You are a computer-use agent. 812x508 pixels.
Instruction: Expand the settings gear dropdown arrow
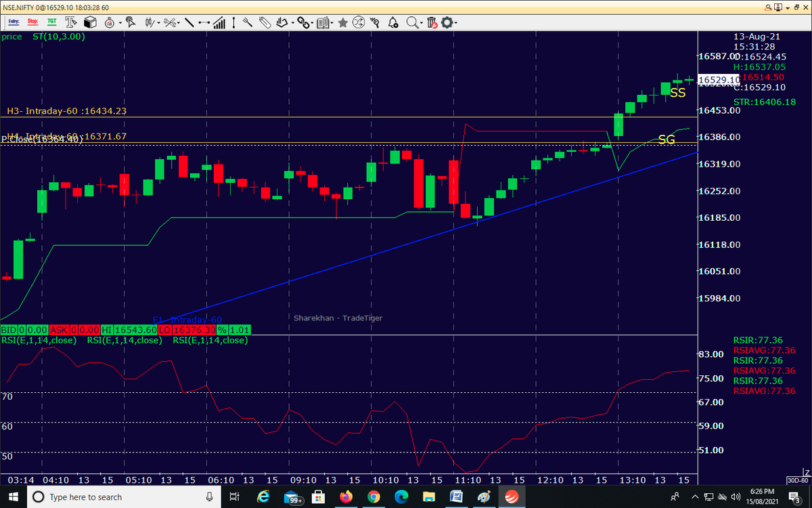(455, 23)
